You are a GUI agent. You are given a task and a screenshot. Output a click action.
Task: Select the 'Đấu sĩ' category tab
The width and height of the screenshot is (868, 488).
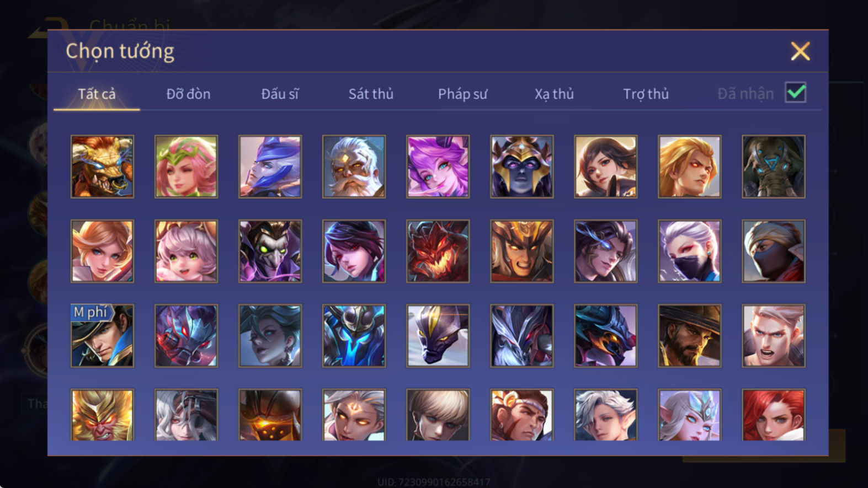click(280, 94)
